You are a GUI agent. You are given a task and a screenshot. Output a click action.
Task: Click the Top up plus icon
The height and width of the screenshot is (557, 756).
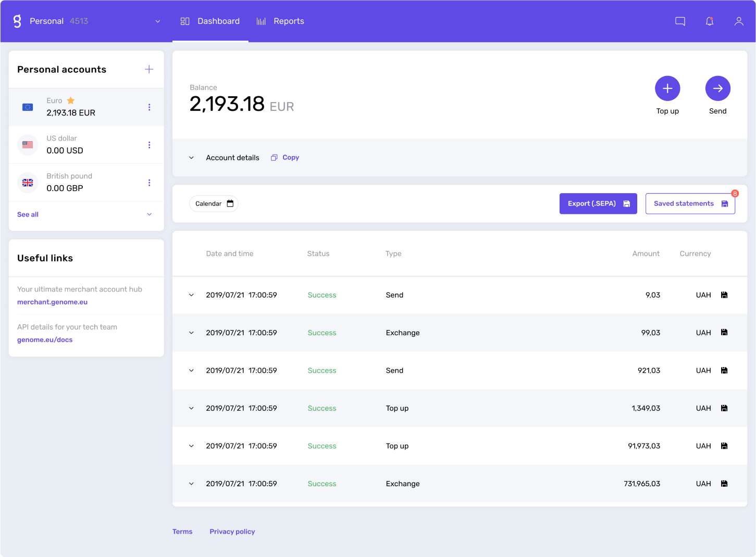(x=667, y=88)
